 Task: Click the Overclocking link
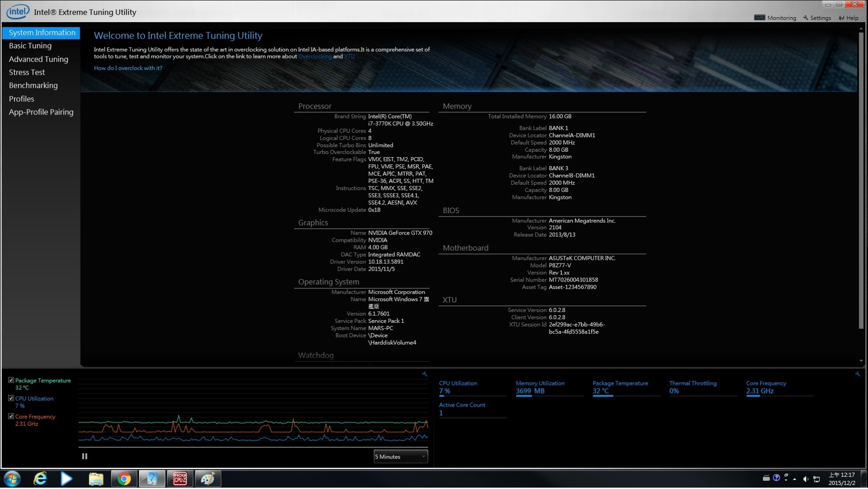click(315, 57)
